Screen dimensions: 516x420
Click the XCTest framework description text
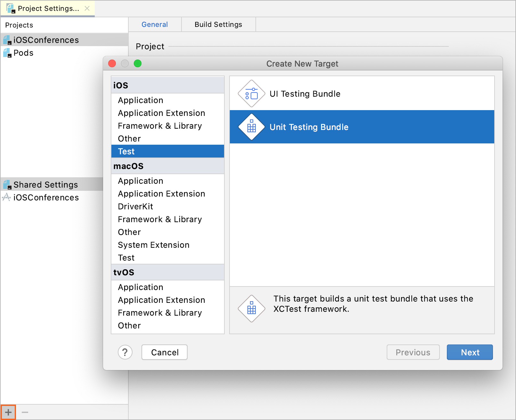pyautogui.click(x=373, y=304)
